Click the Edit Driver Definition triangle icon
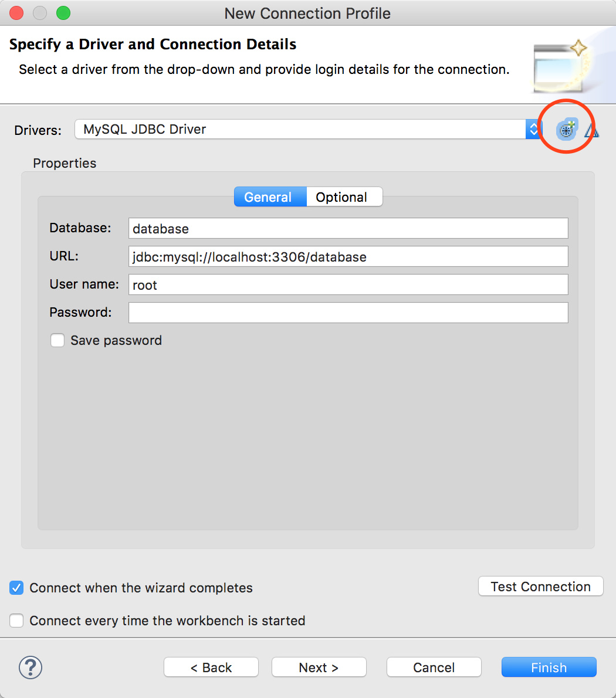 [x=592, y=130]
